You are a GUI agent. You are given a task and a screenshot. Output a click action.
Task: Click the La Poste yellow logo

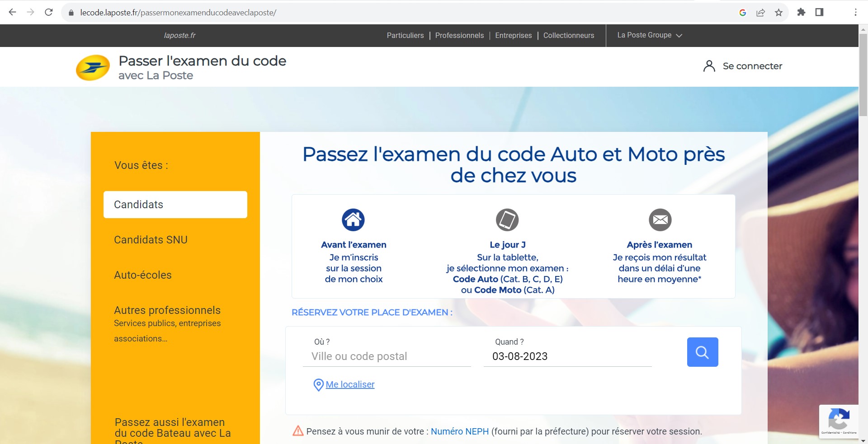click(x=93, y=68)
